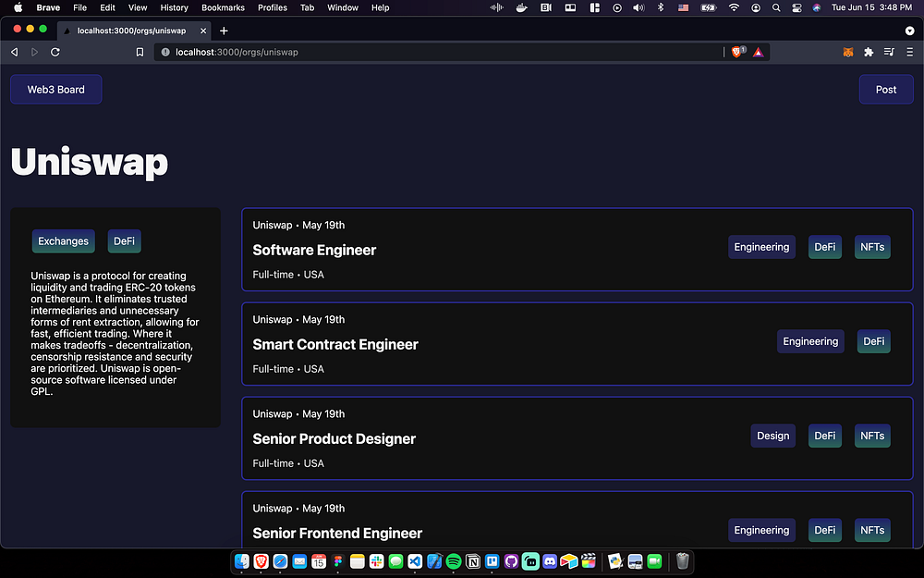
Task: Click 'Uniswap • May 19th' on Smart Contract card
Action: point(298,319)
